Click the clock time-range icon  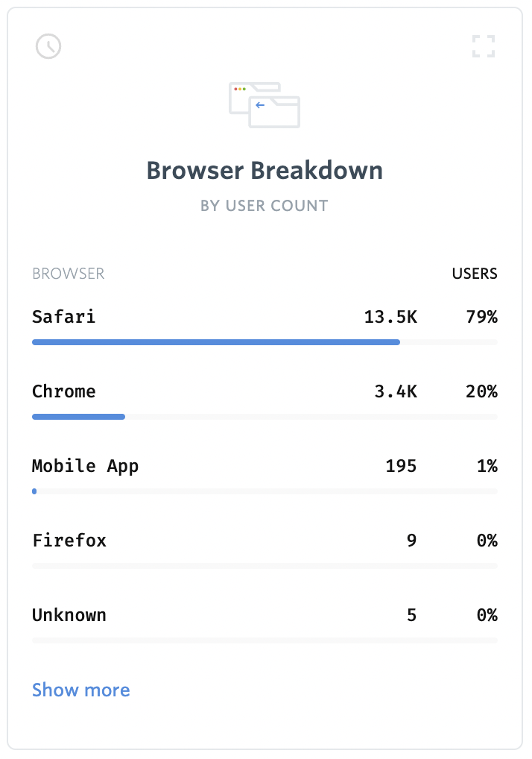coord(48,46)
